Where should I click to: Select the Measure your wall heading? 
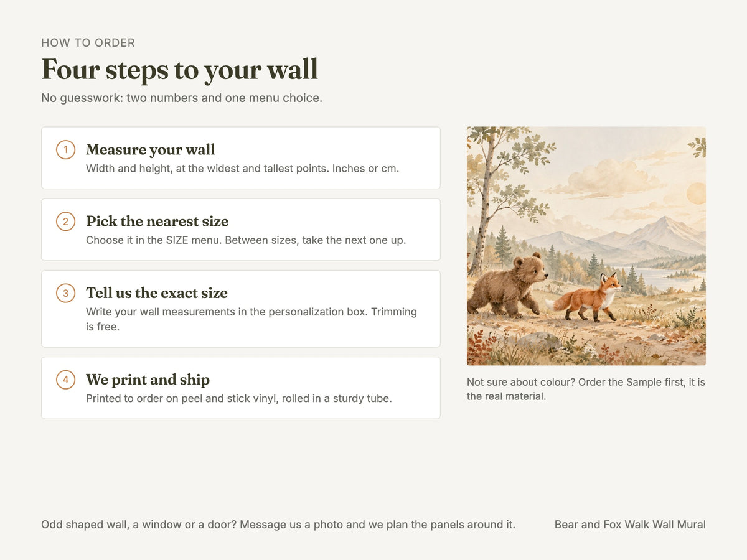pyautogui.click(x=151, y=150)
